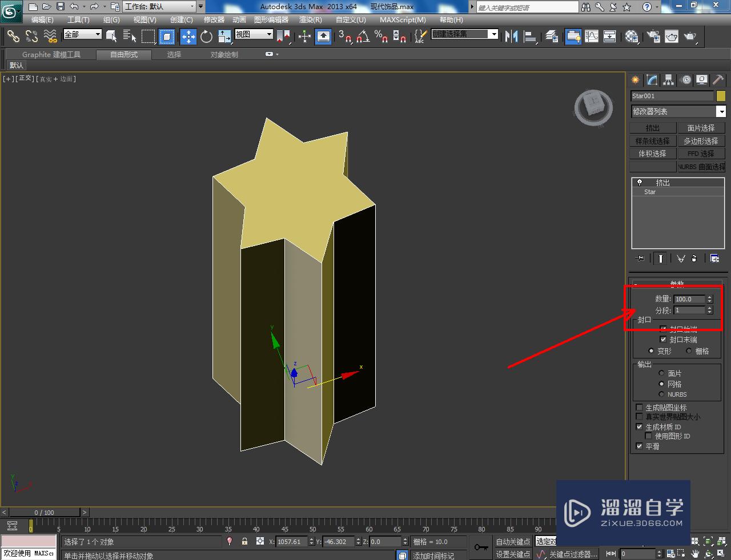Click the Star001 object color swatch
The width and height of the screenshot is (731, 560).
click(721, 96)
